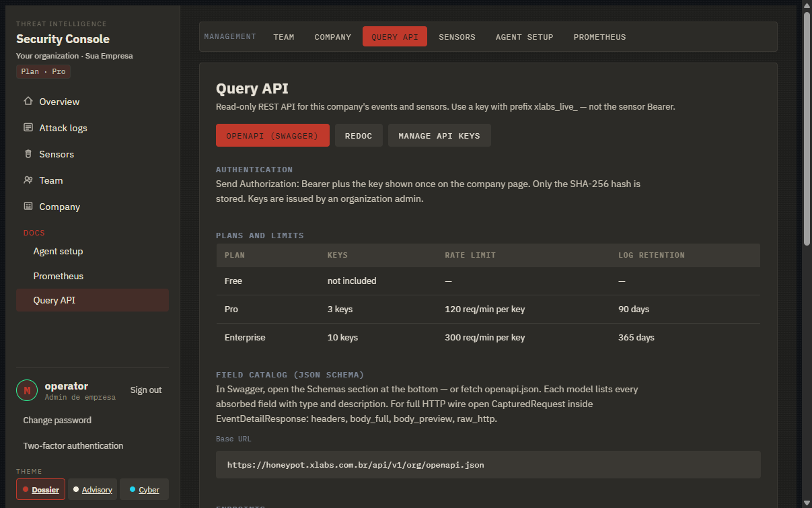Viewport: 812px width, 508px height.
Task: Click the Enterprise plan row label
Action: tap(245, 337)
